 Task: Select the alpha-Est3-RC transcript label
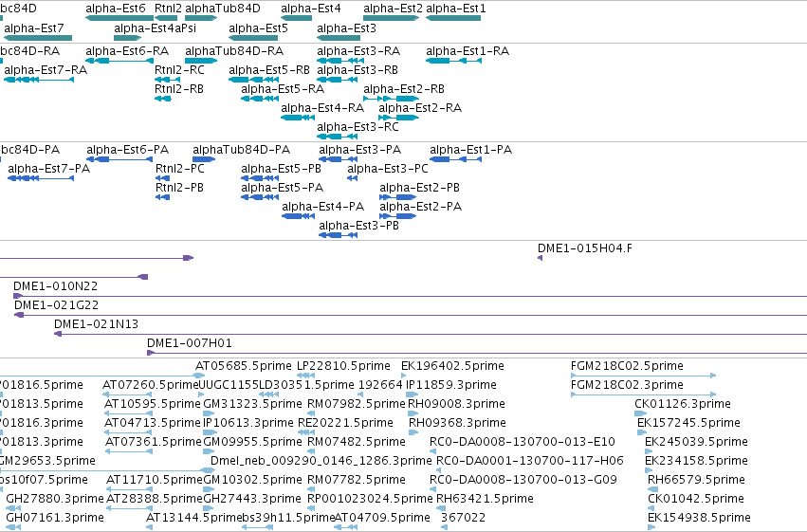click(358, 127)
